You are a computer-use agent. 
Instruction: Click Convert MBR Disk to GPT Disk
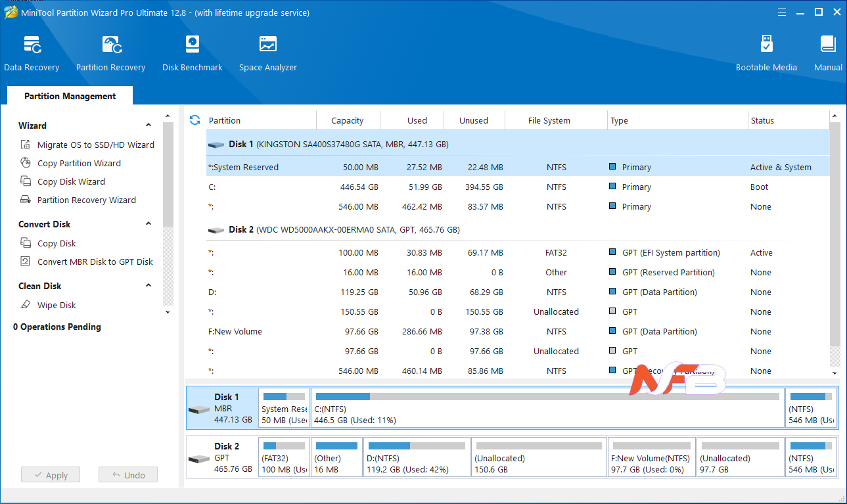pyautogui.click(x=95, y=262)
